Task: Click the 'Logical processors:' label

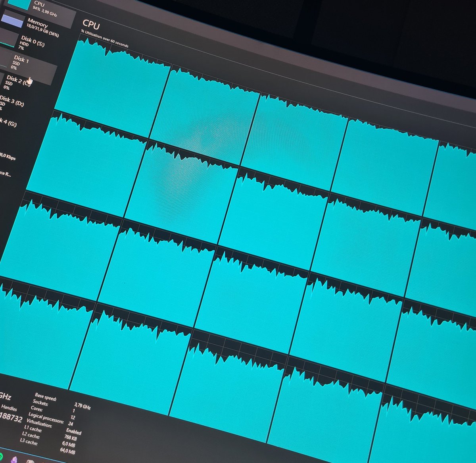Action: 46,417
